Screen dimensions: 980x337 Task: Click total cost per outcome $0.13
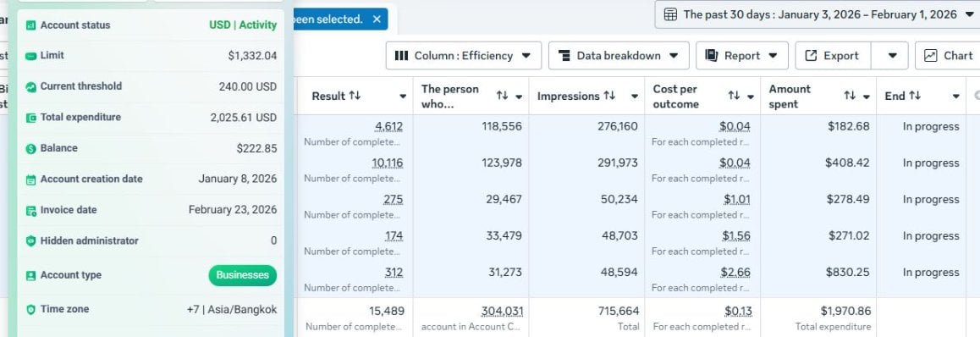(x=738, y=312)
